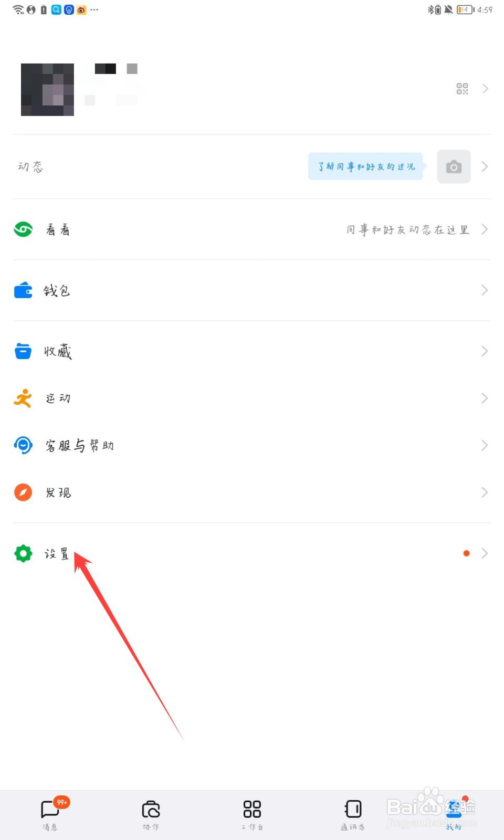Switch to the 工作台 tab

tap(252, 815)
